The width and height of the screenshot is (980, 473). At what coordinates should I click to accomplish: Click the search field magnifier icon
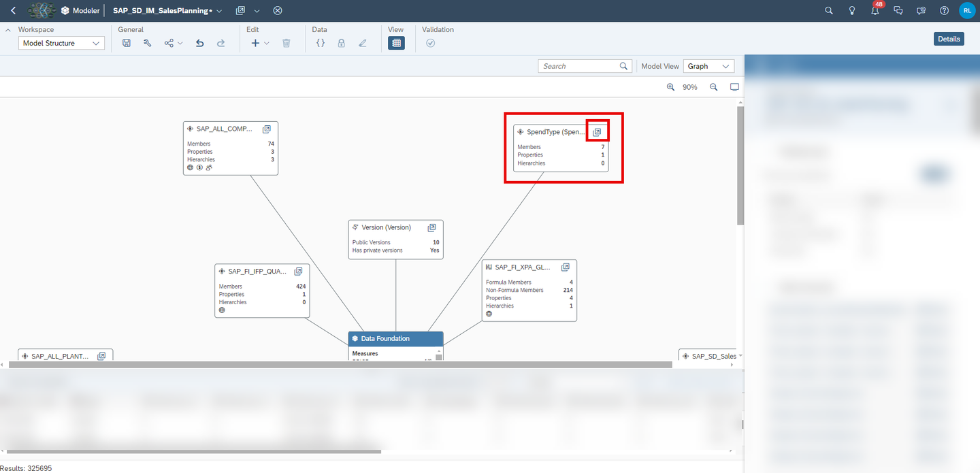[x=624, y=66]
